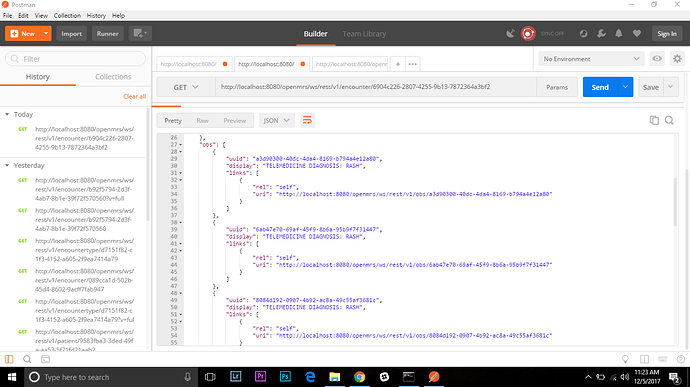
Task: Open the Edit menu
Action: point(23,15)
